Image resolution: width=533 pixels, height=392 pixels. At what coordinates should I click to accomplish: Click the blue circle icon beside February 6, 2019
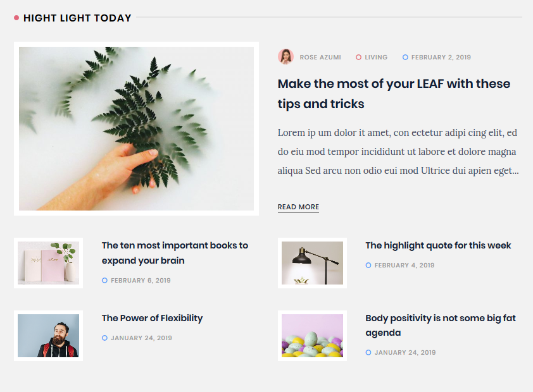tap(104, 280)
